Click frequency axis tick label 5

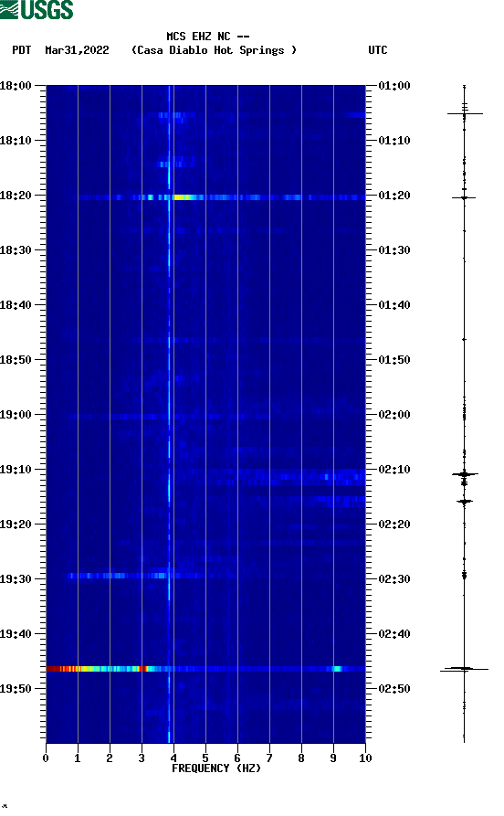(205, 758)
